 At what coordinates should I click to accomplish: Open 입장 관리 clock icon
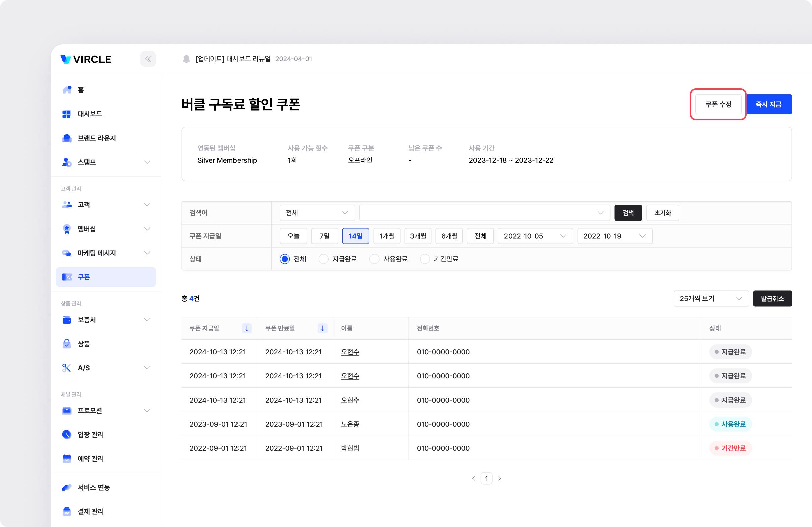point(67,434)
